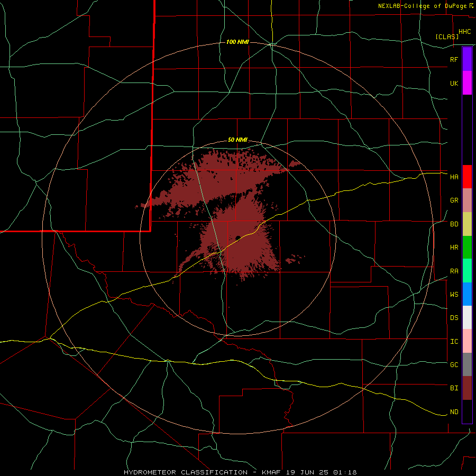Screen dimensions: 476x476
Task: Click the green HR legend swatch
Action: click(467, 248)
